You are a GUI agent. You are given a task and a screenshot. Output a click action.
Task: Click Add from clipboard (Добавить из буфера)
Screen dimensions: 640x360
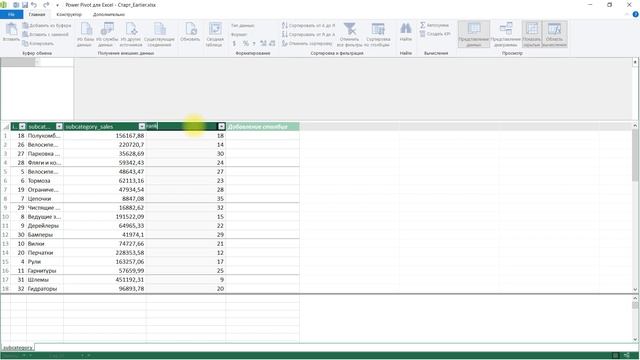pos(47,26)
